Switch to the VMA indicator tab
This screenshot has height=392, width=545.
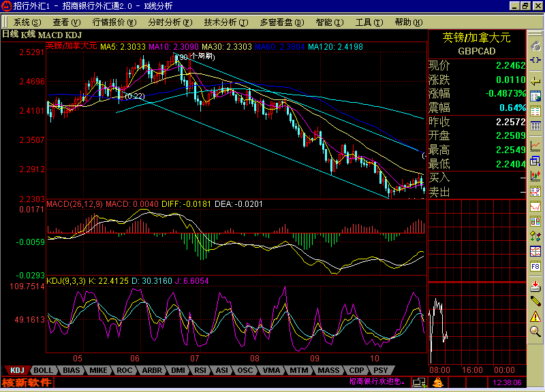coord(271,370)
